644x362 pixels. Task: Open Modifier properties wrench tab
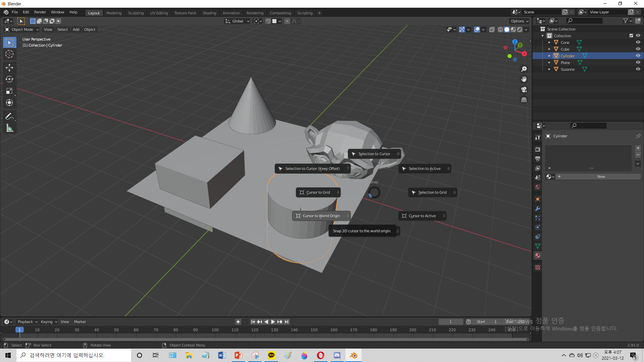click(538, 208)
